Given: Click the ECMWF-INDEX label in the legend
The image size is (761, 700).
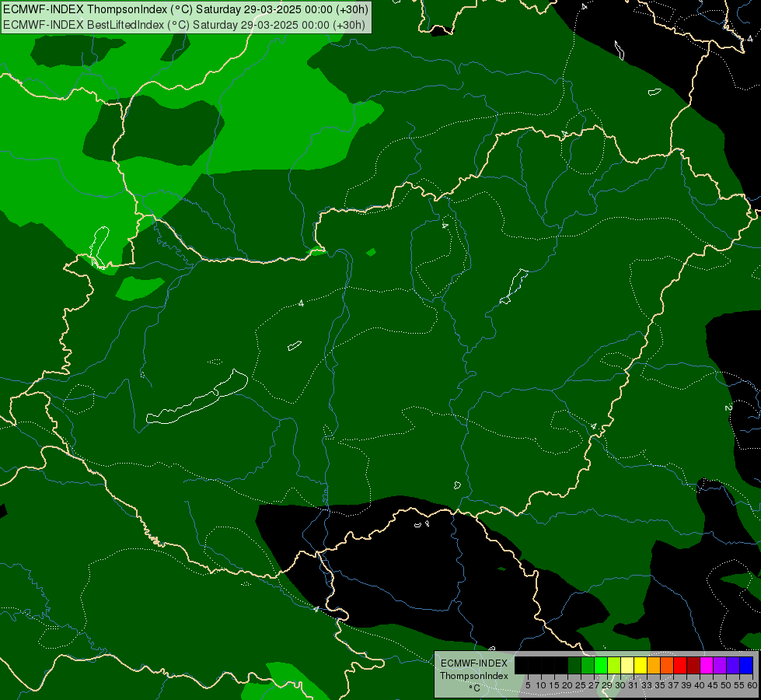Looking at the screenshot, I should click(474, 663).
